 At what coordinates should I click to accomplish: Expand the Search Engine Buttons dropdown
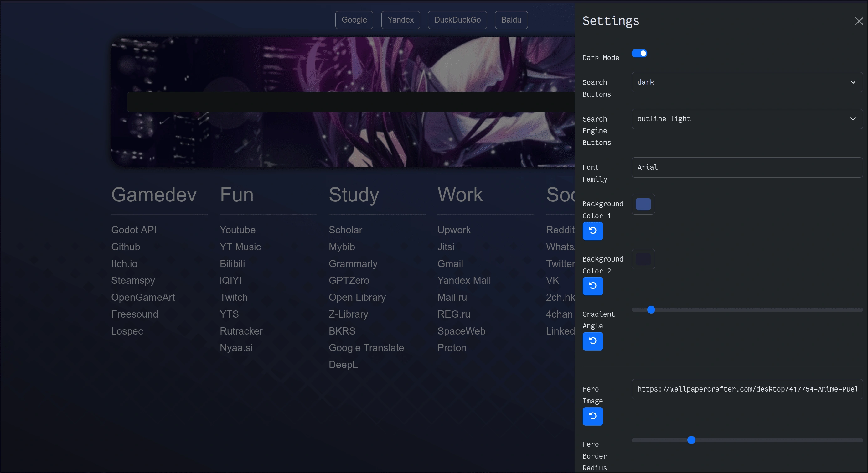tap(747, 119)
